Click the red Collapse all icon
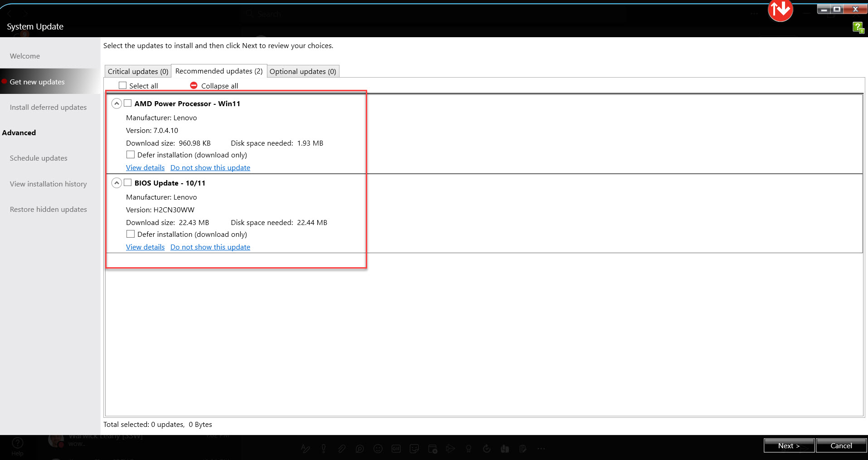 point(194,85)
